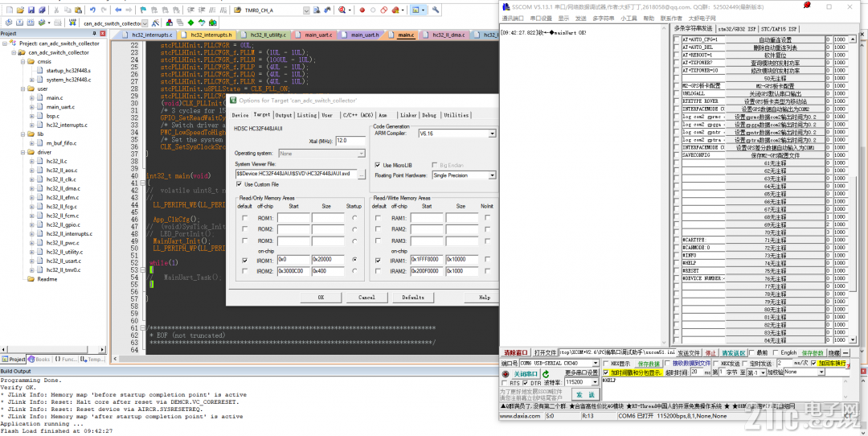The width and height of the screenshot is (868, 436).
Task: Click the Select Software Packs icon
Action: coord(202,23)
